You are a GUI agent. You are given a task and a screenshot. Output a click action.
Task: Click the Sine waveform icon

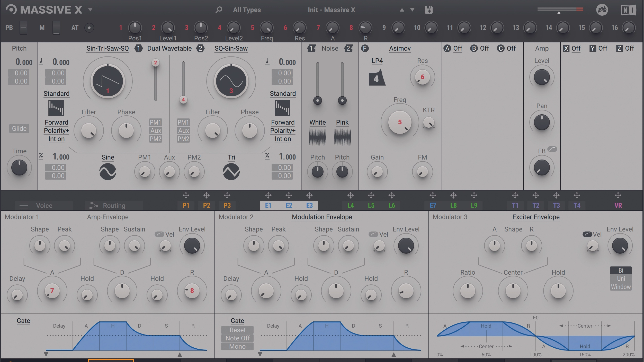(108, 172)
